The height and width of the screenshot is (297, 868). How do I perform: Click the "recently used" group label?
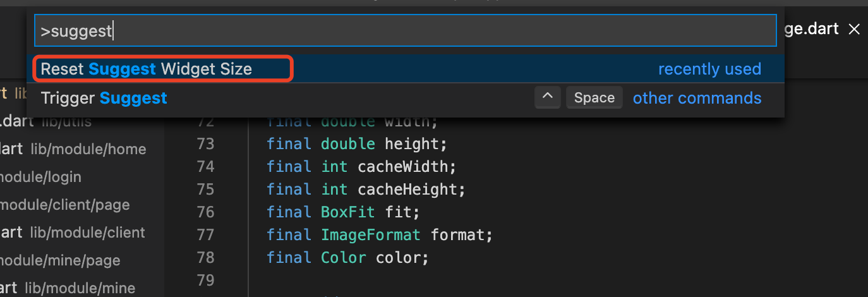[709, 69]
